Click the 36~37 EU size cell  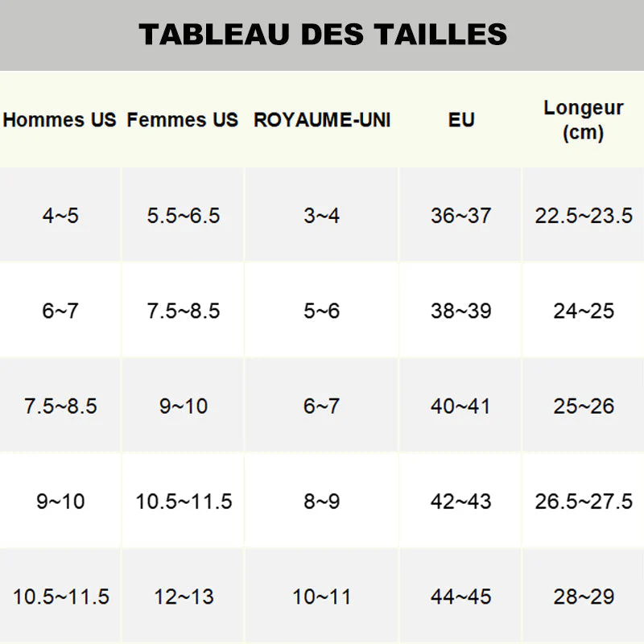tap(461, 216)
